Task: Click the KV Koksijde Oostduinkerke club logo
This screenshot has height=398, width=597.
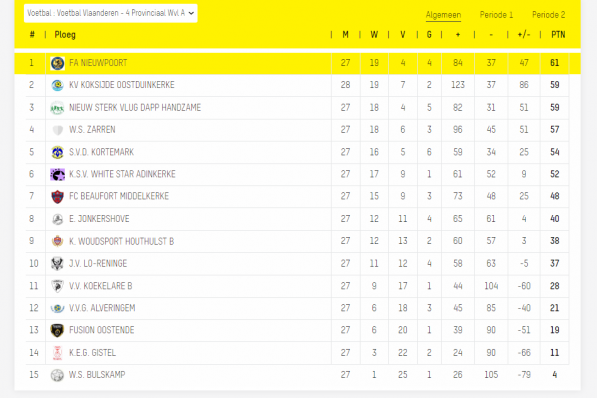Action: (57, 85)
